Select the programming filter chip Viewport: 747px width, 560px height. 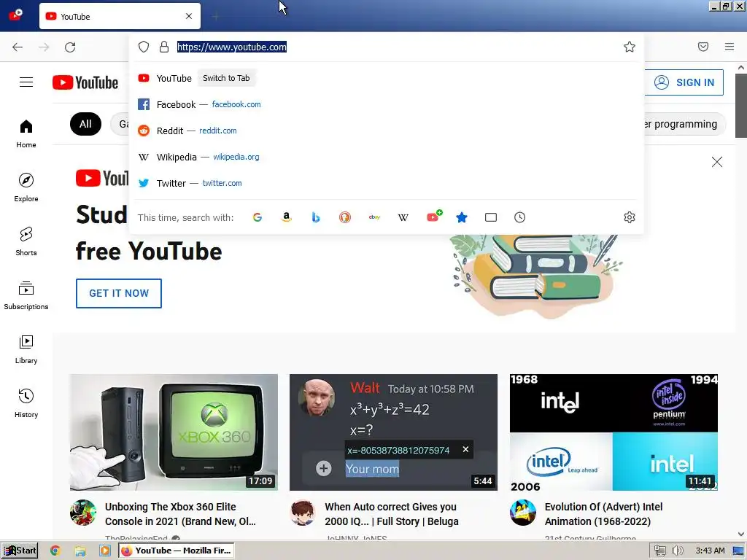684,124
